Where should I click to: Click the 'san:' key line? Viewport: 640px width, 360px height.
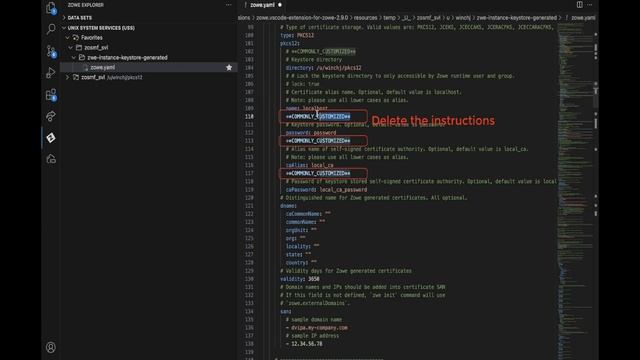[x=286, y=311]
